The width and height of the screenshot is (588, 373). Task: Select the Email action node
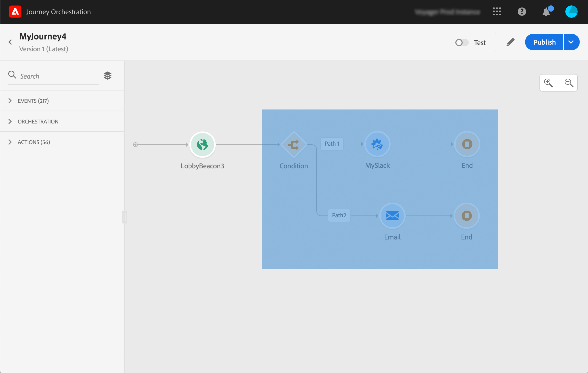(392, 215)
